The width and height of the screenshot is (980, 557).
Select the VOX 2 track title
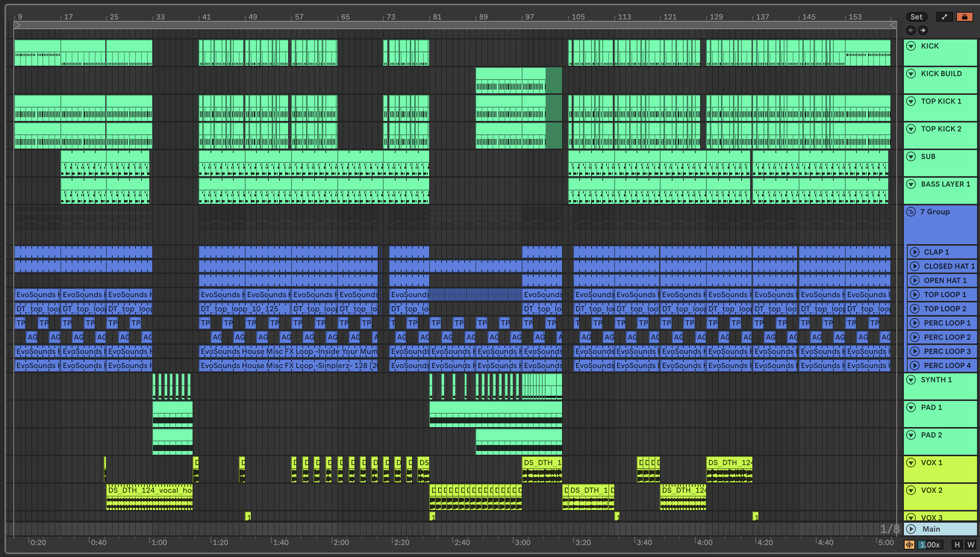(x=931, y=490)
